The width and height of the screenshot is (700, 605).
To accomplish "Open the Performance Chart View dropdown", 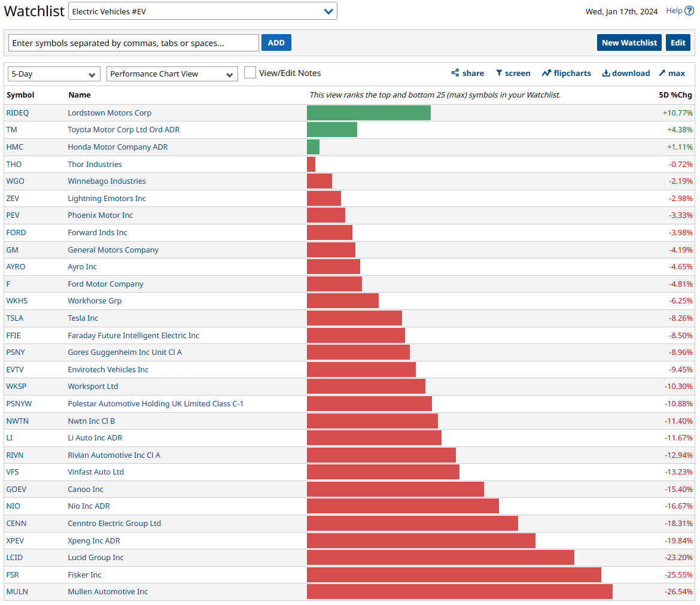I will click(x=172, y=74).
